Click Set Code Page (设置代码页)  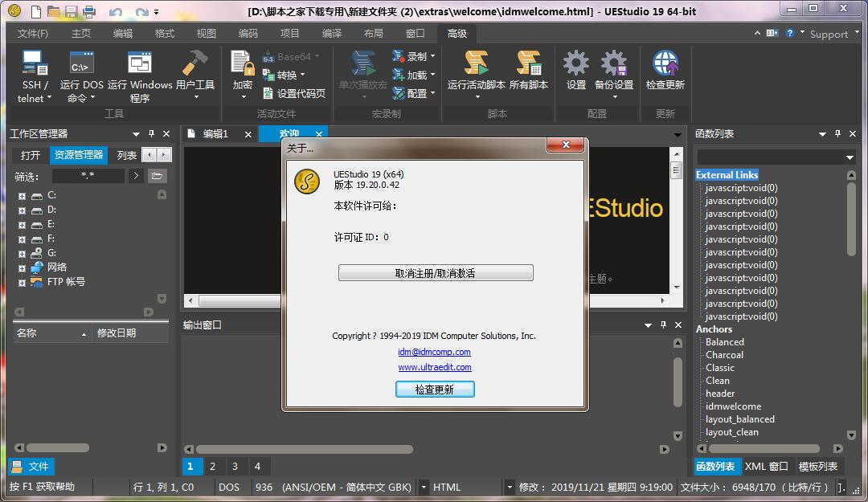click(294, 93)
